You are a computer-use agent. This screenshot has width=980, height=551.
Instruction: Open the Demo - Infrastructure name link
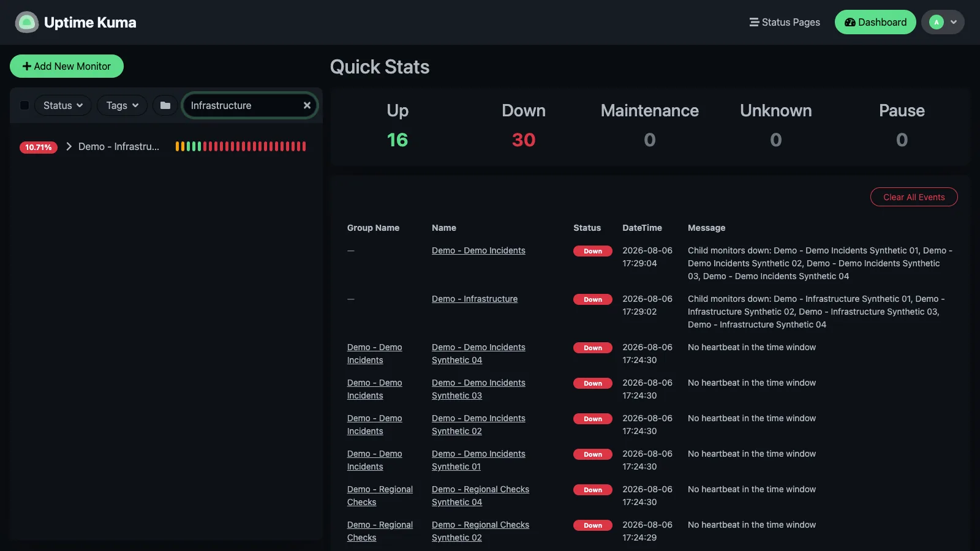coord(475,299)
